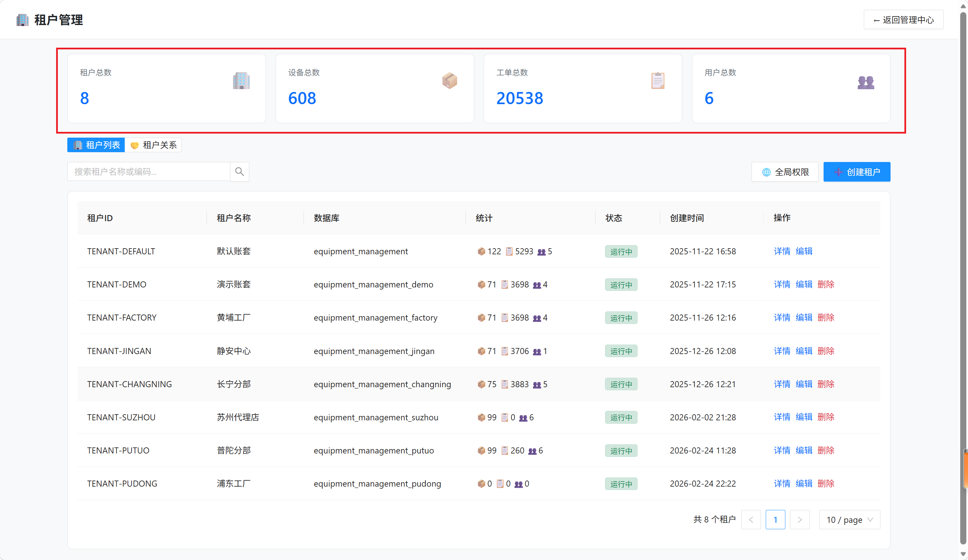Click the clipboard icon in the 工单总数 card
Viewport: 968px width, 560px height.
click(x=658, y=81)
